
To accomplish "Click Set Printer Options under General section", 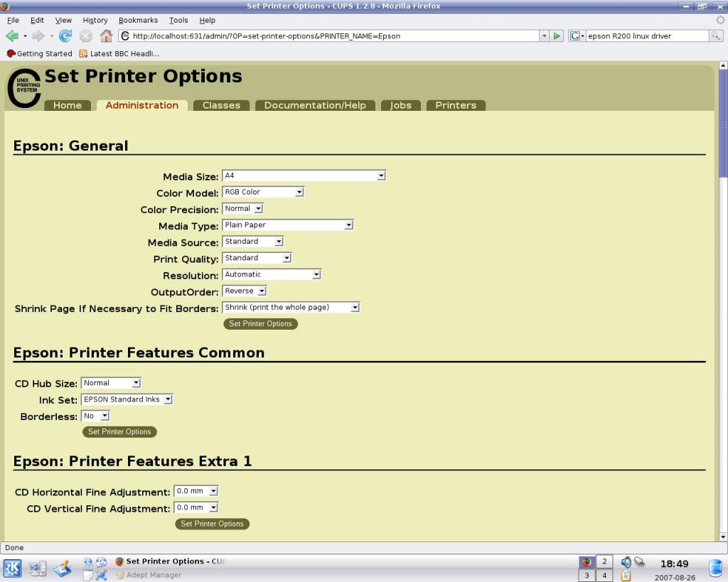I will [x=260, y=323].
